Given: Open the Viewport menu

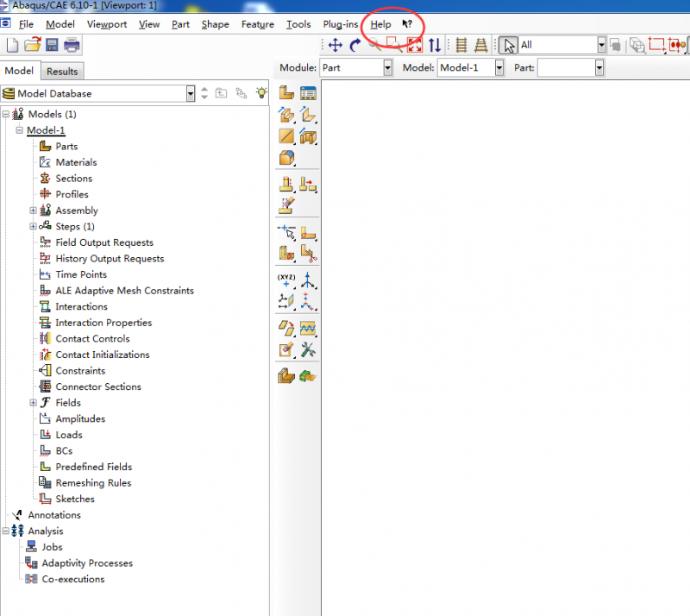Looking at the screenshot, I should (107, 24).
